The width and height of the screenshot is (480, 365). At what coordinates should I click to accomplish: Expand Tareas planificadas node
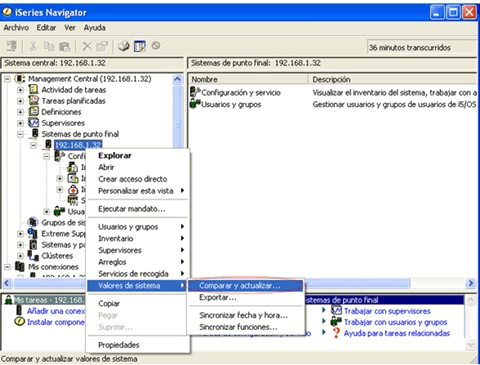click(20, 101)
